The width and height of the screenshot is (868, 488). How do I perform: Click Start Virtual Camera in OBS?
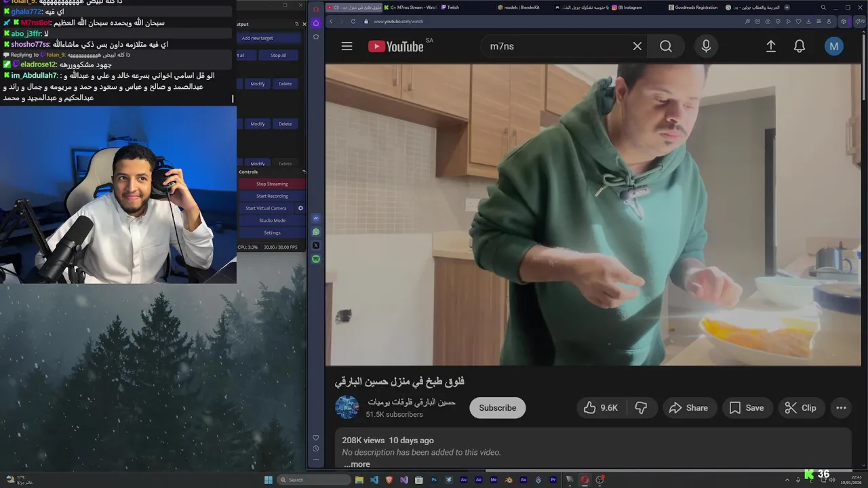click(266, 208)
